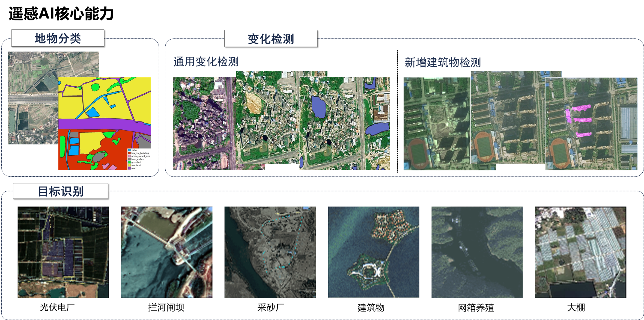
Task: Click the 新增建筑物检测 subsection heading
Action: [x=443, y=63]
